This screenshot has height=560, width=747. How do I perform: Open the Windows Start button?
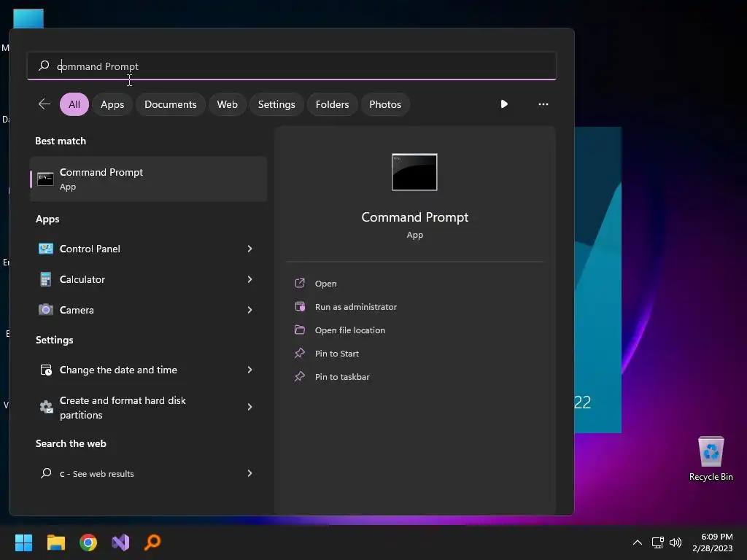pyautogui.click(x=23, y=542)
